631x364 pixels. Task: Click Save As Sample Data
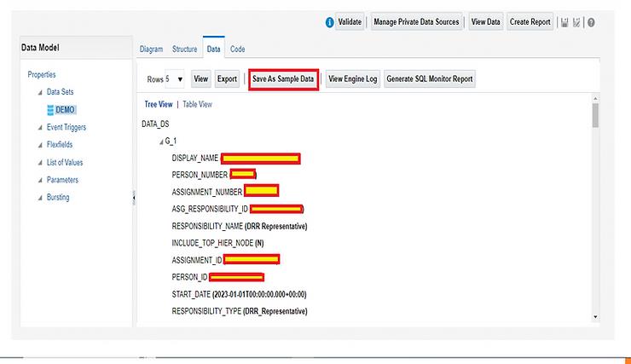(283, 78)
